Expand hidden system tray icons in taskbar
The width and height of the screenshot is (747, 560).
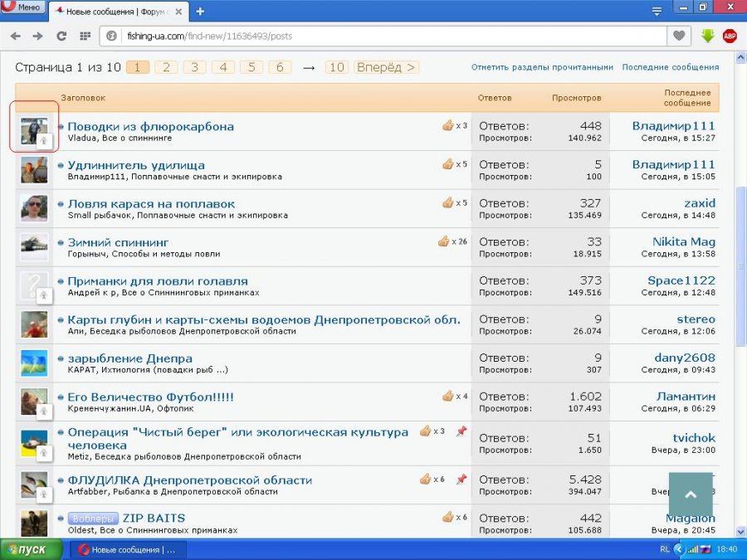pyautogui.click(x=678, y=549)
